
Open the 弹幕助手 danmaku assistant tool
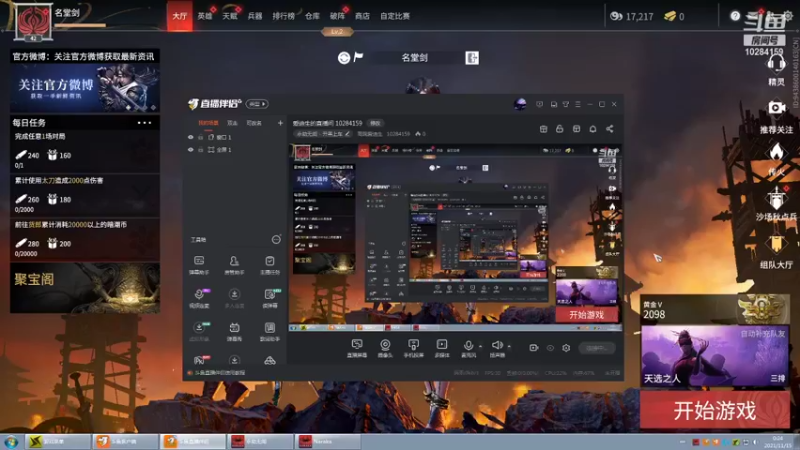199,264
